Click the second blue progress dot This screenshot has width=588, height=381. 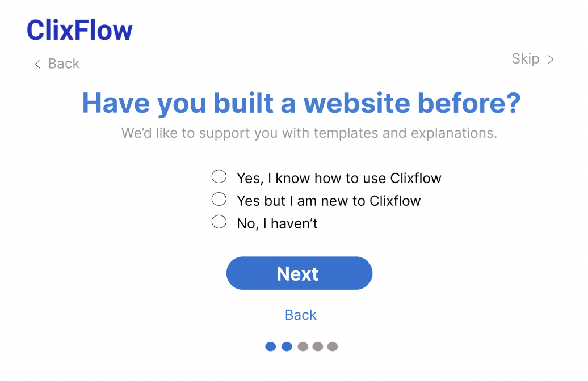coord(287,346)
